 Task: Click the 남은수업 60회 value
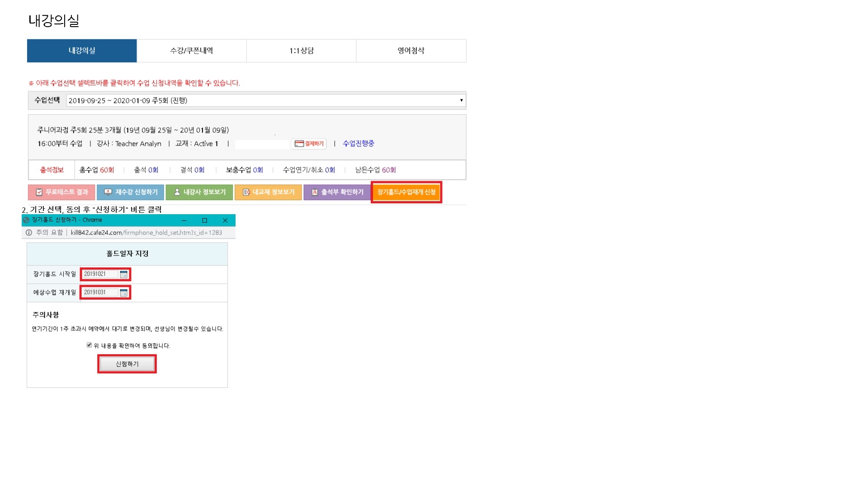(x=376, y=170)
